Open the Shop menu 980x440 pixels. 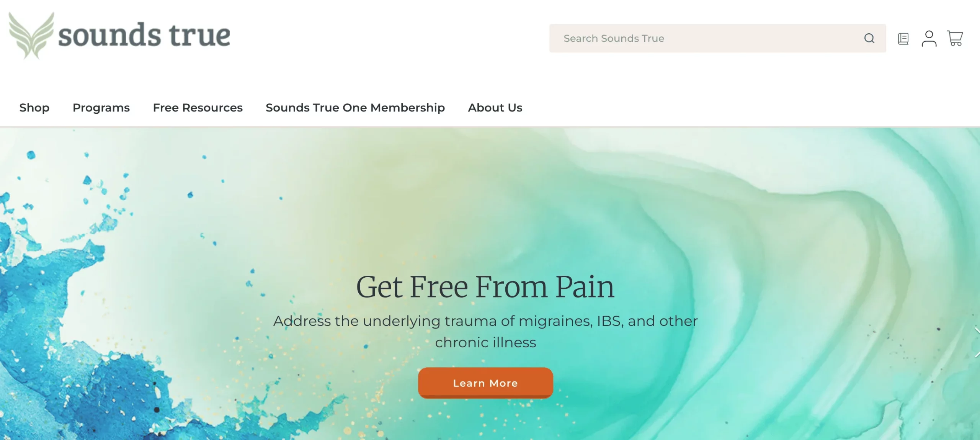click(34, 108)
